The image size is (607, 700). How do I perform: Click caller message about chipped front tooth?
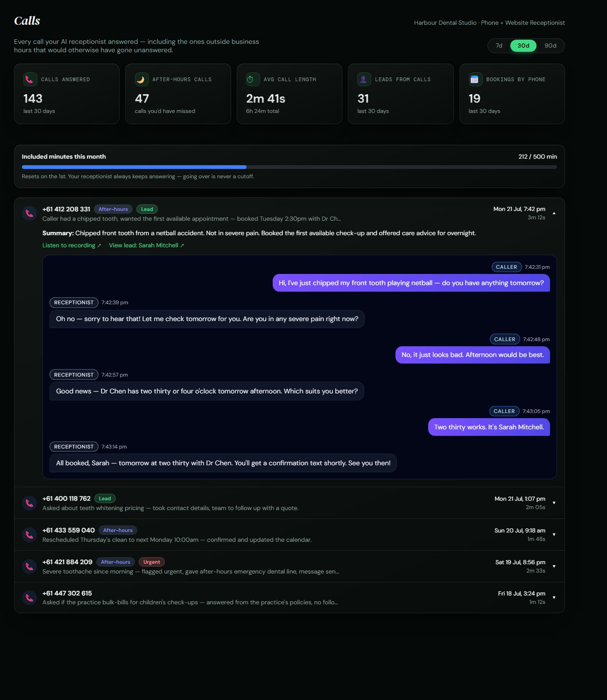click(411, 283)
